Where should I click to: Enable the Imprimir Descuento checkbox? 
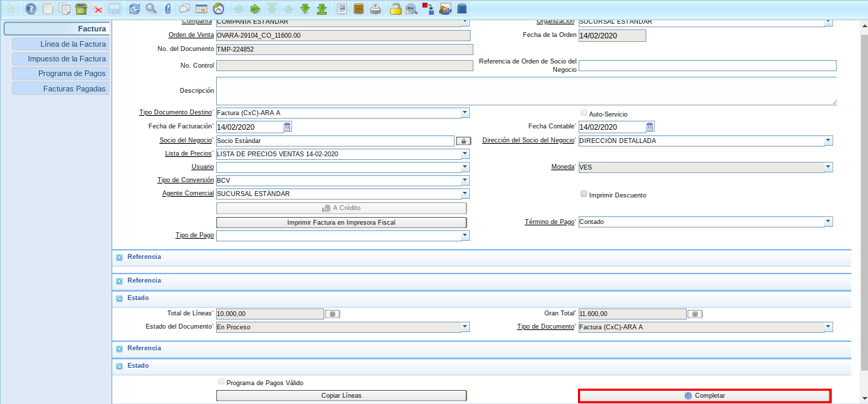point(584,195)
